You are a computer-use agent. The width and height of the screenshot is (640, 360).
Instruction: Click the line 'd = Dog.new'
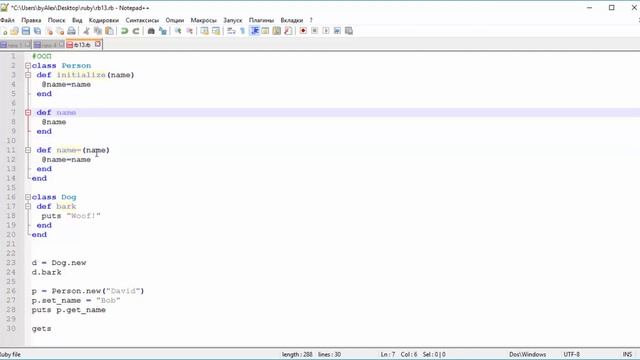[x=59, y=263]
